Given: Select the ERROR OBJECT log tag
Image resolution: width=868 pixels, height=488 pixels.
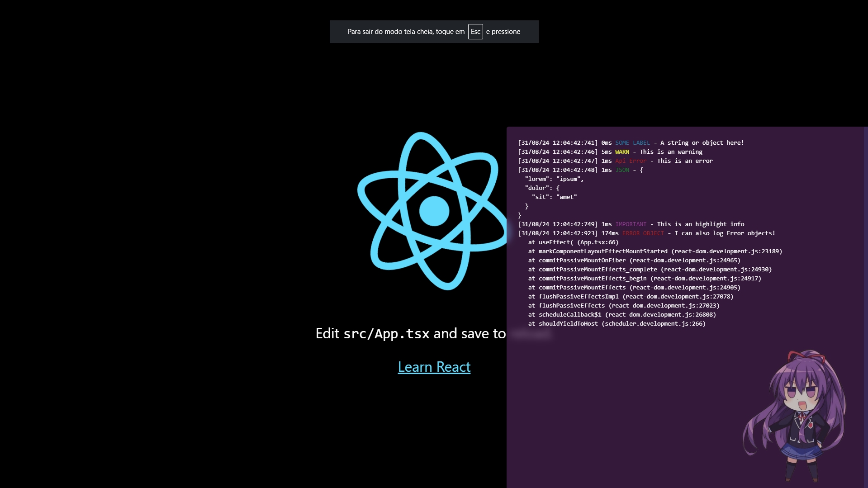Looking at the screenshot, I should tap(643, 233).
